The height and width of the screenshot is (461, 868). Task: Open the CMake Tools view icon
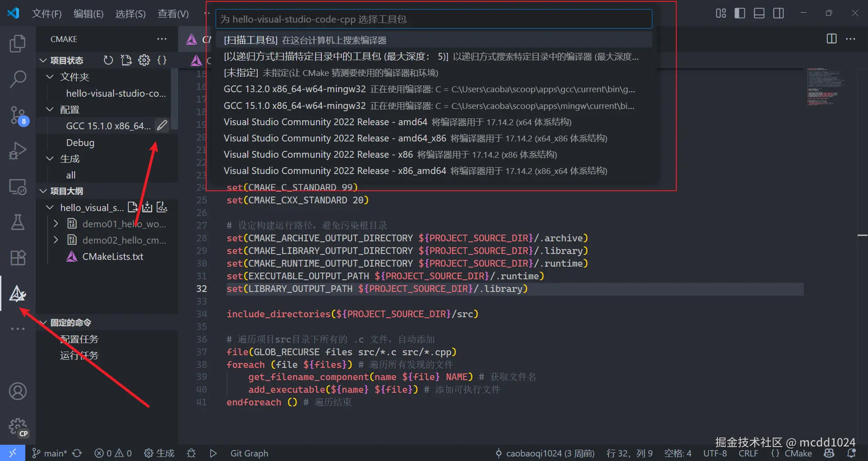coord(18,294)
